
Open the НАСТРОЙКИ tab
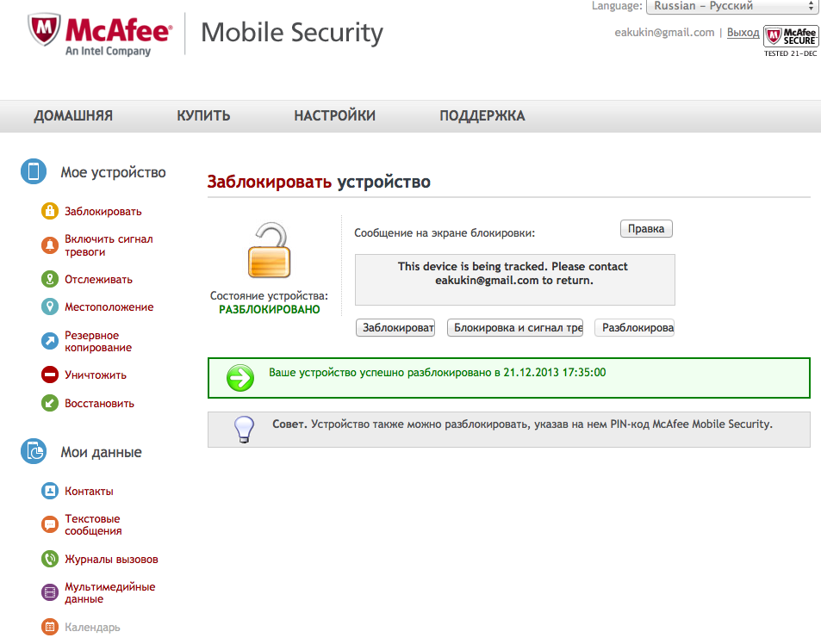tap(334, 115)
